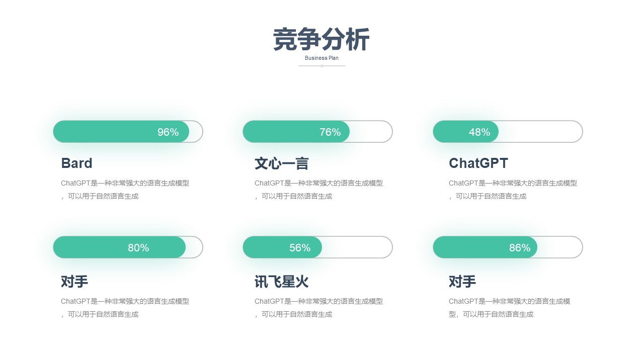Select the 对手 heading under 80% bar
The height and width of the screenshot is (362, 644).
point(74,282)
